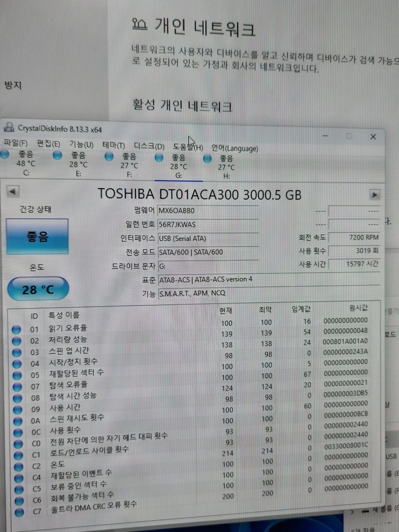
Task: Click the interface field USB (Serial ATA)
Action: point(208,238)
